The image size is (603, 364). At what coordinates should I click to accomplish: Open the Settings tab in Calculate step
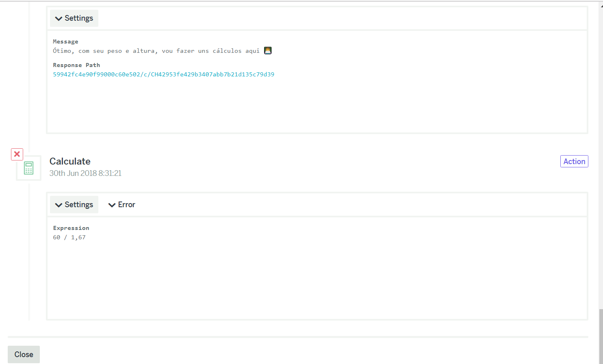tap(74, 205)
